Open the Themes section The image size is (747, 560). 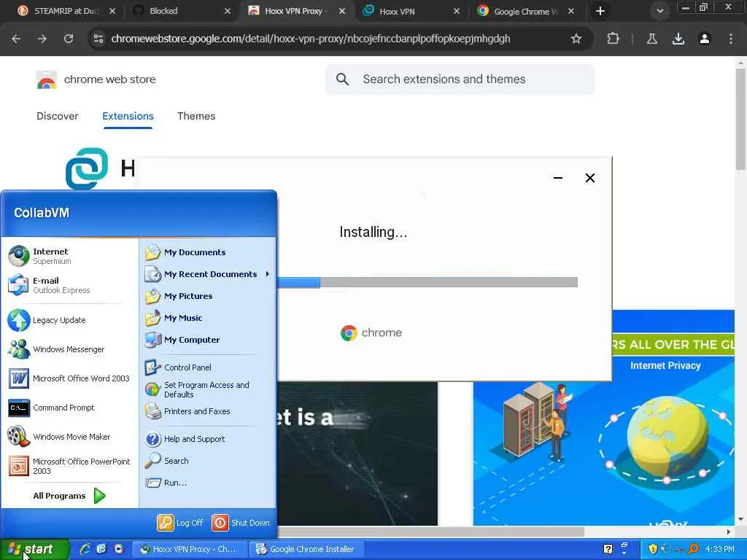(196, 116)
